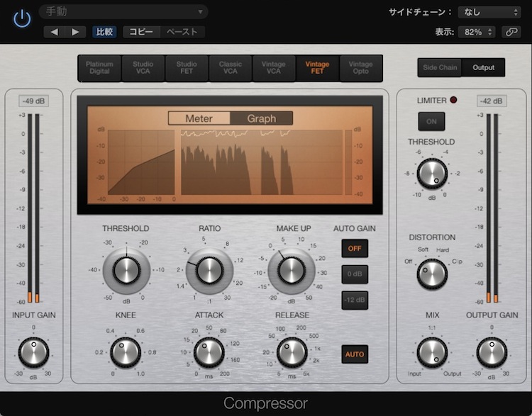This screenshot has width=532, height=416.
Task: Click the -42 dB output level readout
Action: (x=492, y=101)
